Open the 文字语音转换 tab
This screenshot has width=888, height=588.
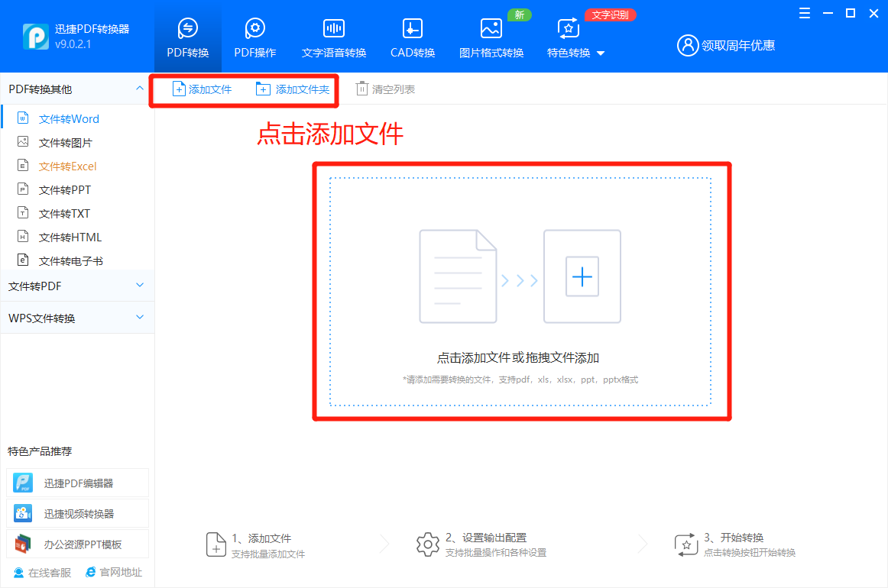[333, 38]
